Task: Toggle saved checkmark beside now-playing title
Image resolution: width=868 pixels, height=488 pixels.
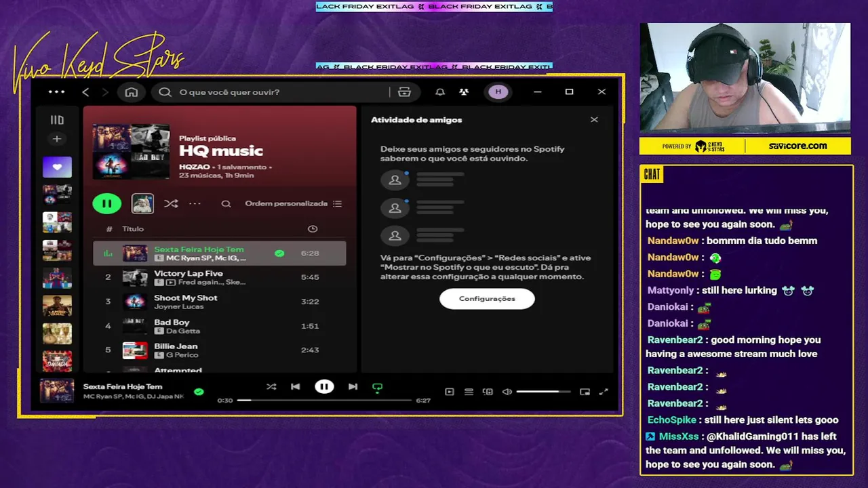Action: coord(199,392)
